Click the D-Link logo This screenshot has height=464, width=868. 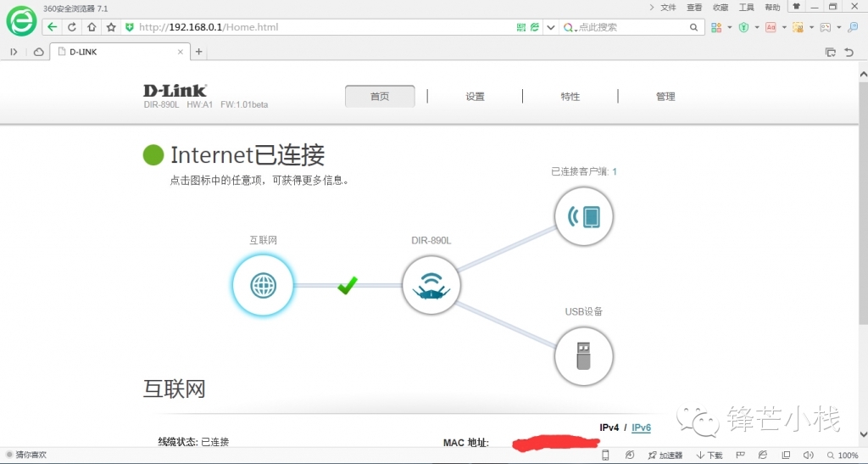click(x=175, y=90)
